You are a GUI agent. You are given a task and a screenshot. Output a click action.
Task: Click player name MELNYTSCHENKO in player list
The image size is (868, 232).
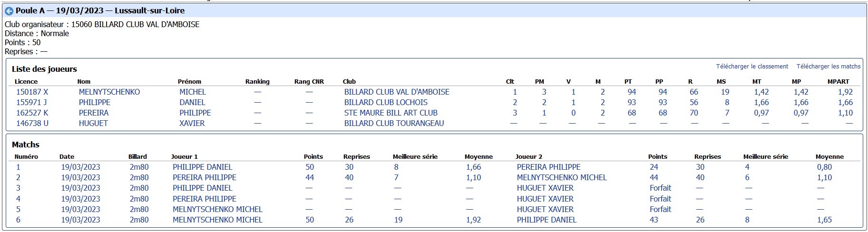click(x=109, y=92)
